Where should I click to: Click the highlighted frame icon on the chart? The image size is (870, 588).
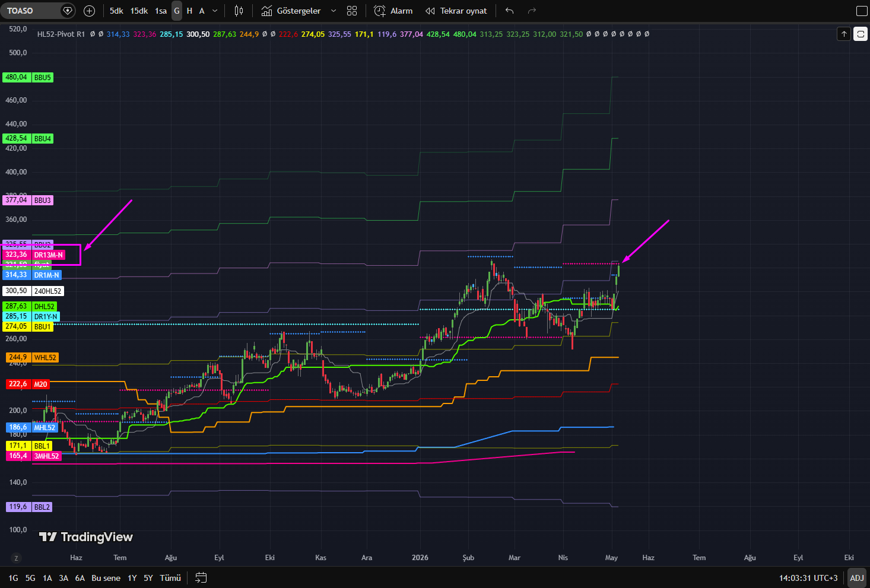pyautogui.click(x=861, y=34)
